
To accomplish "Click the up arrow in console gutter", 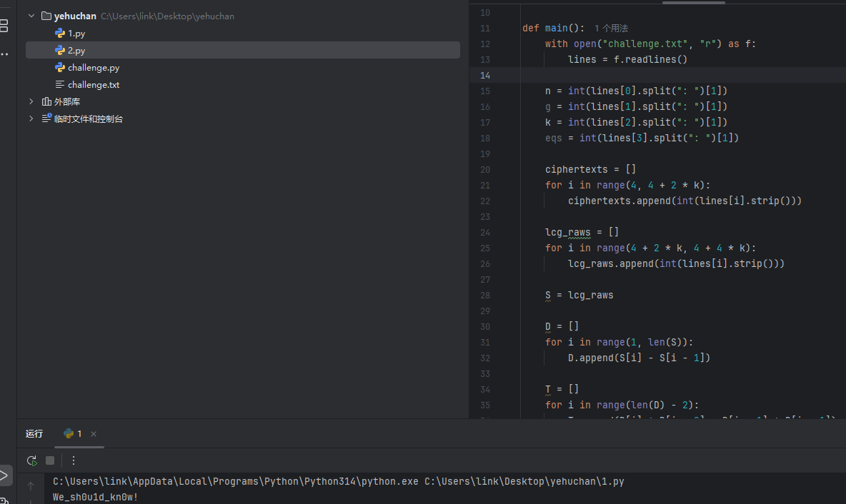I will (31, 485).
